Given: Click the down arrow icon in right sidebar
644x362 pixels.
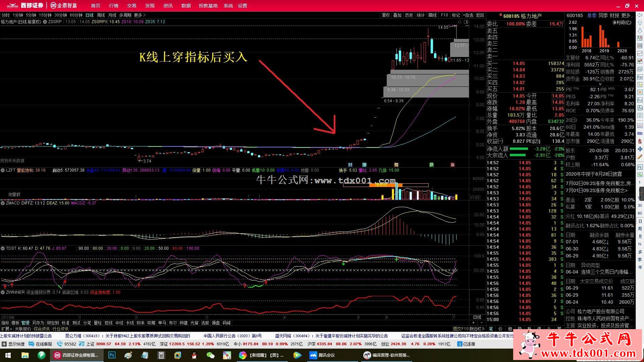Looking at the screenshot, I should pos(640,31).
